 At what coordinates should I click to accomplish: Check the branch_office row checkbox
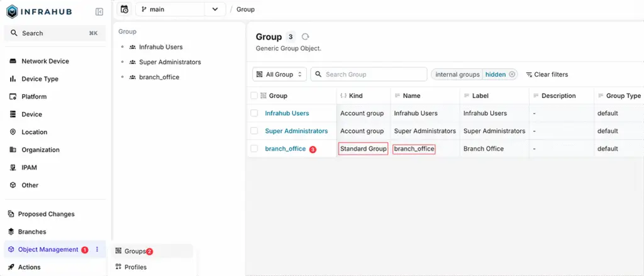tap(254, 148)
